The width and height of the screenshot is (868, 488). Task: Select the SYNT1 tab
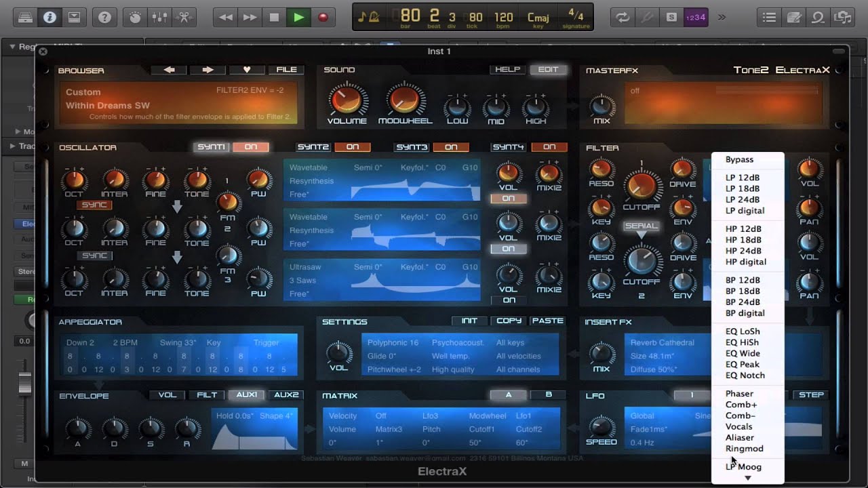pos(212,147)
